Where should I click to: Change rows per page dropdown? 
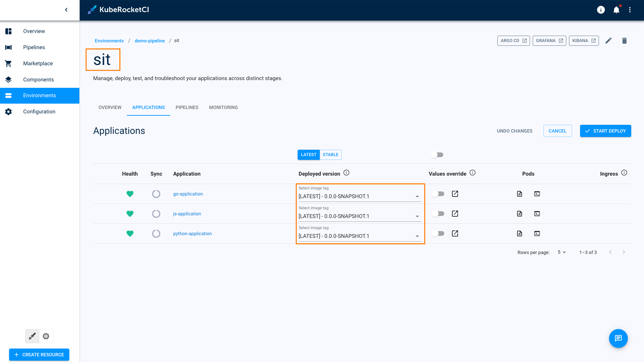pos(562,252)
